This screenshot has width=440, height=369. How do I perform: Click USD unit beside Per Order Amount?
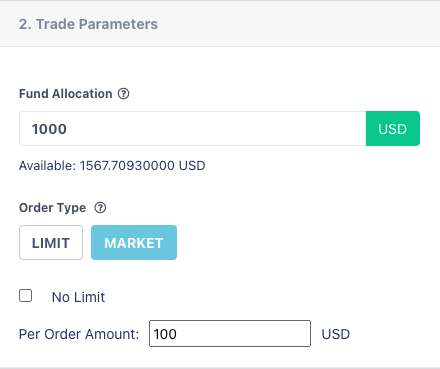(336, 334)
